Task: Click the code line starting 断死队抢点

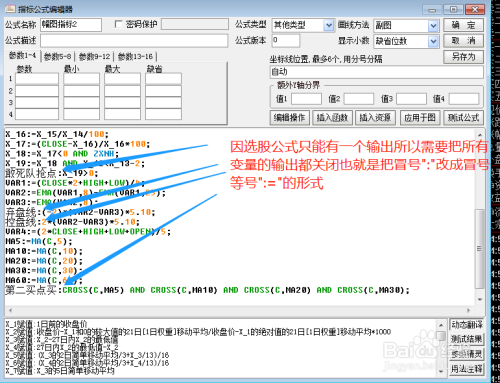Action: point(52,173)
